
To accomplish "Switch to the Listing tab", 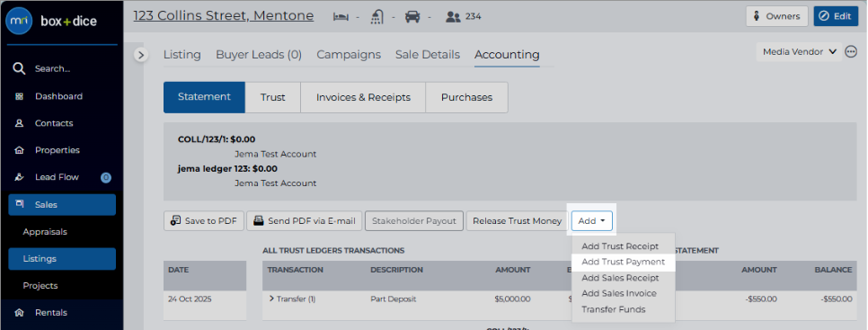I will [x=182, y=55].
